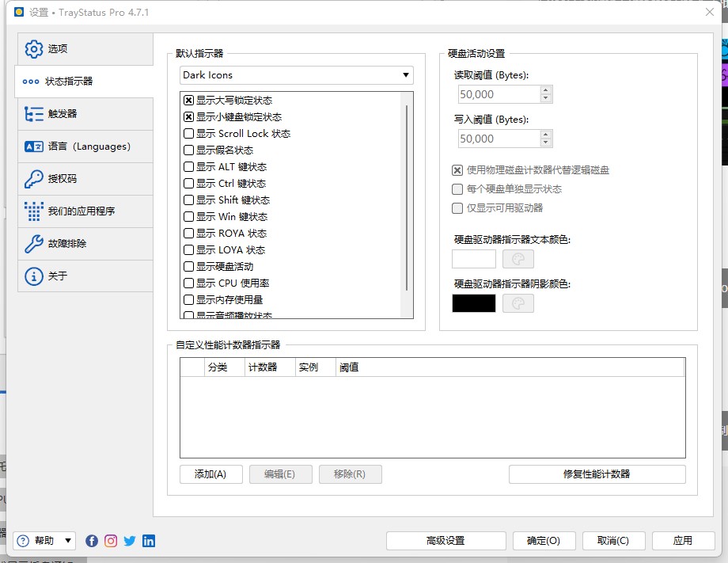
Task: Toggle 每个硬盘单独显示状态
Action: pyautogui.click(x=457, y=189)
